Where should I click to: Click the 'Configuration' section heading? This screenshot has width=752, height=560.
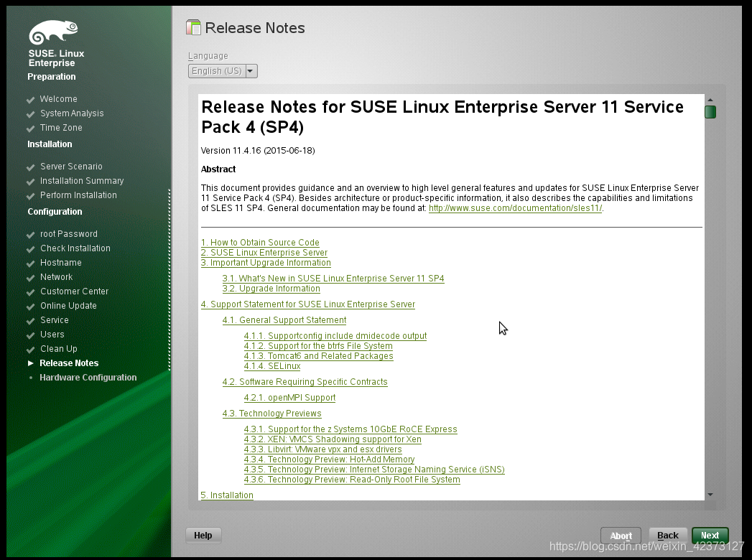tap(55, 212)
